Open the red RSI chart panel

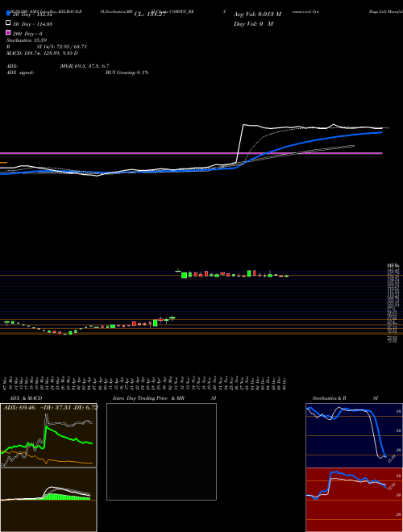coord(354,500)
